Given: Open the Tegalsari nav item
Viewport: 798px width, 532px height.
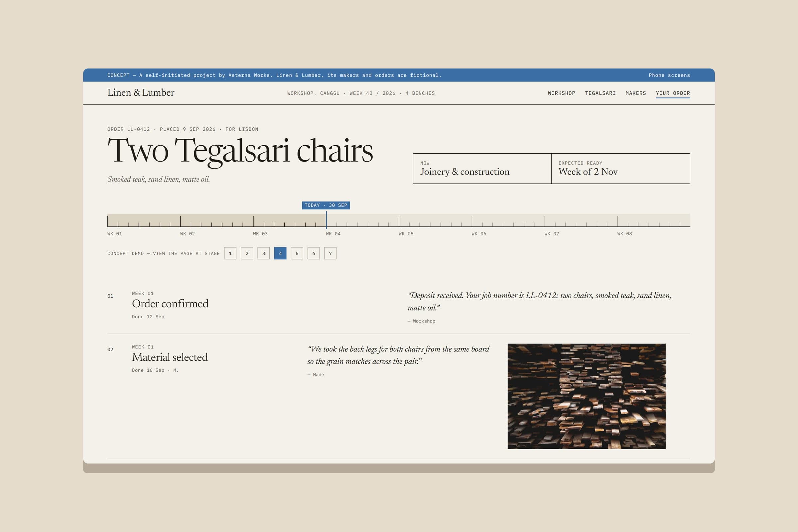Looking at the screenshot, I should pyautogui.click(x=600, y=93).
